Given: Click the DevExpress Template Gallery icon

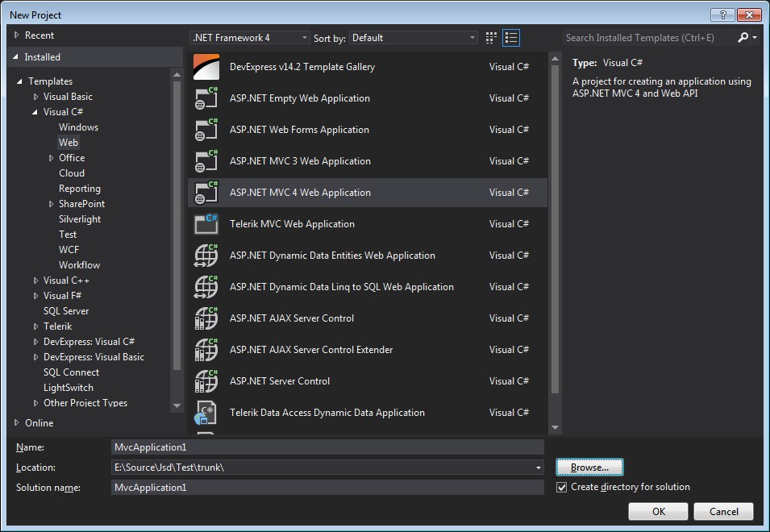Looking at the screenshot, I should (x=206, y=67).
